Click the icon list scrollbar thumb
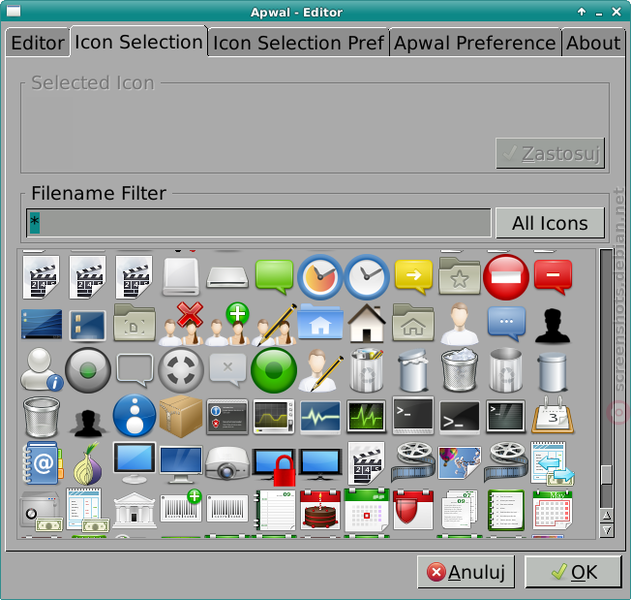 point(606,474)
